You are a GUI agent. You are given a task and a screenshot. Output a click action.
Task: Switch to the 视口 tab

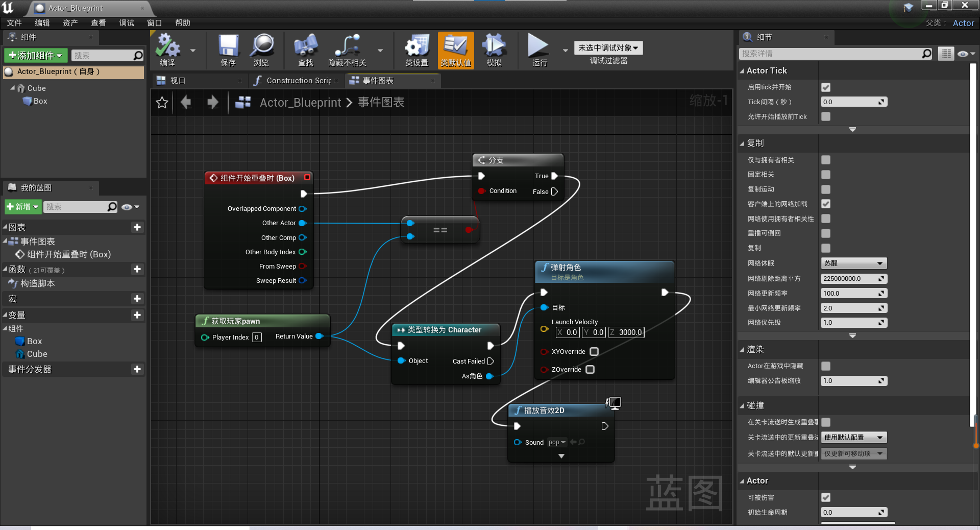click(x=200, y=81)
